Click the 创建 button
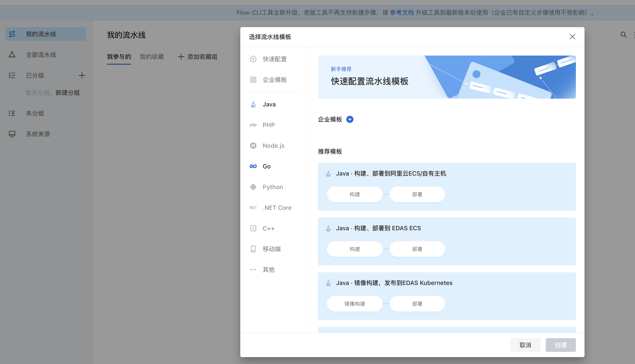 pyautogui.click(x=561, y=345)
